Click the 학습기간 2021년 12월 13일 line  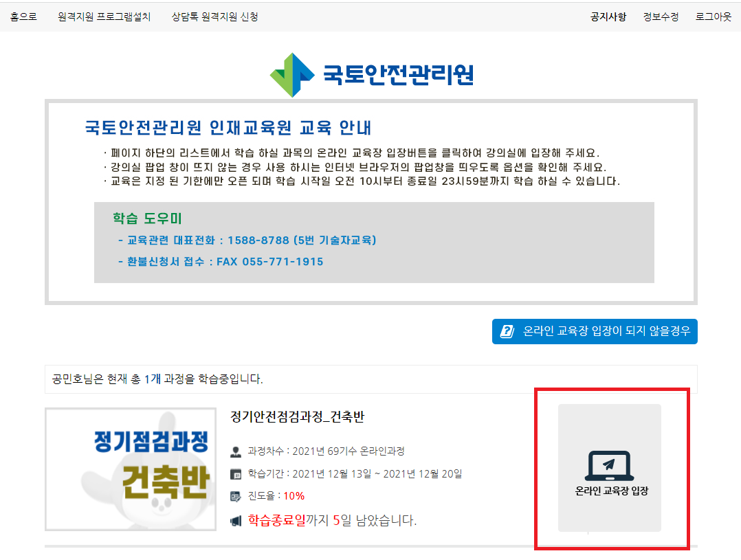point(355,474)
